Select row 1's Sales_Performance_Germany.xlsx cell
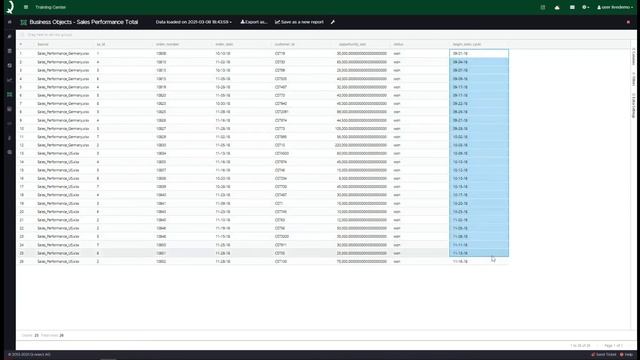This screenshot has height=360, width=640. [63, 53]
